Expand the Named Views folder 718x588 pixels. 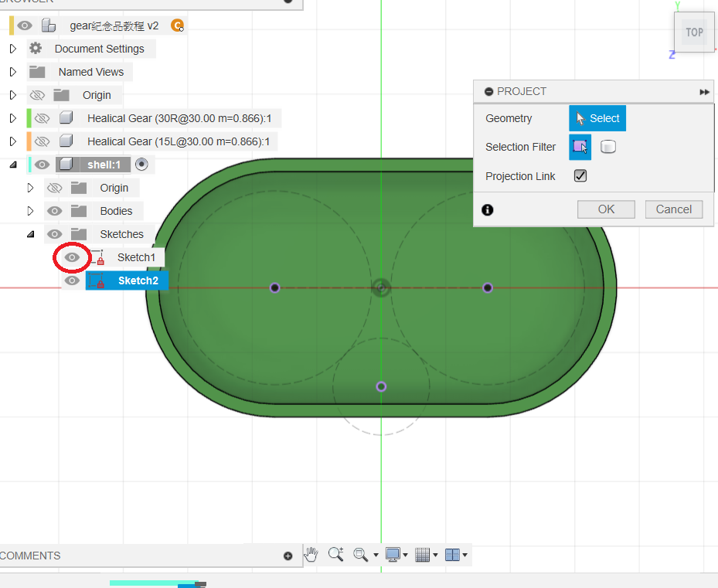pyautogui.click(x=13, y=72)
